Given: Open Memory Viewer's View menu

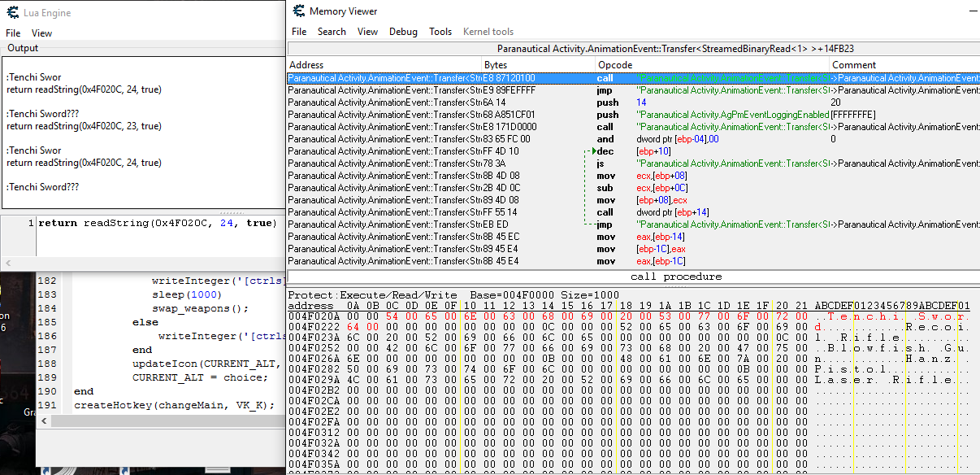Looking at the screenshot, I should [367, 32].
